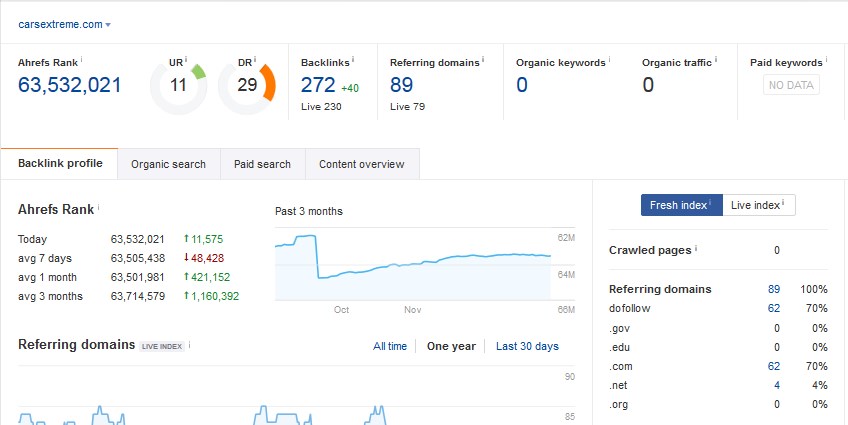This screenshot has width=848, height=425.
Task: Click the DR 29 gauge
Action: pos(247,86)
